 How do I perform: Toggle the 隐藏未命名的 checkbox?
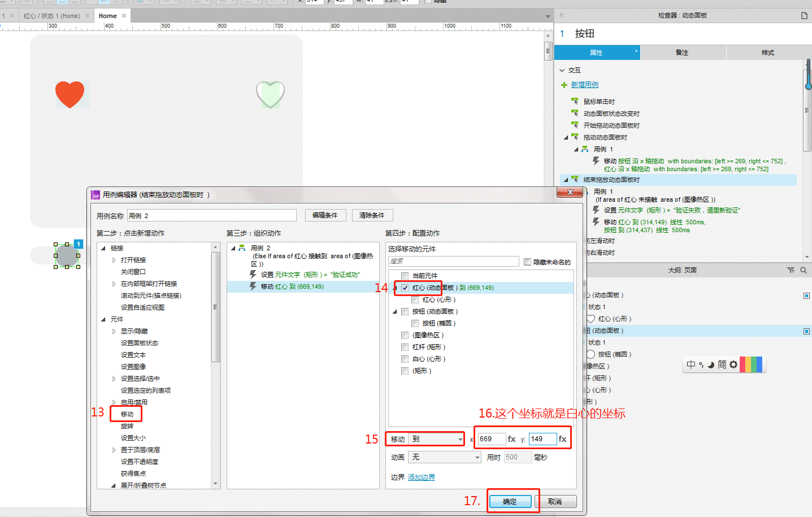click(x=527, y=262)
